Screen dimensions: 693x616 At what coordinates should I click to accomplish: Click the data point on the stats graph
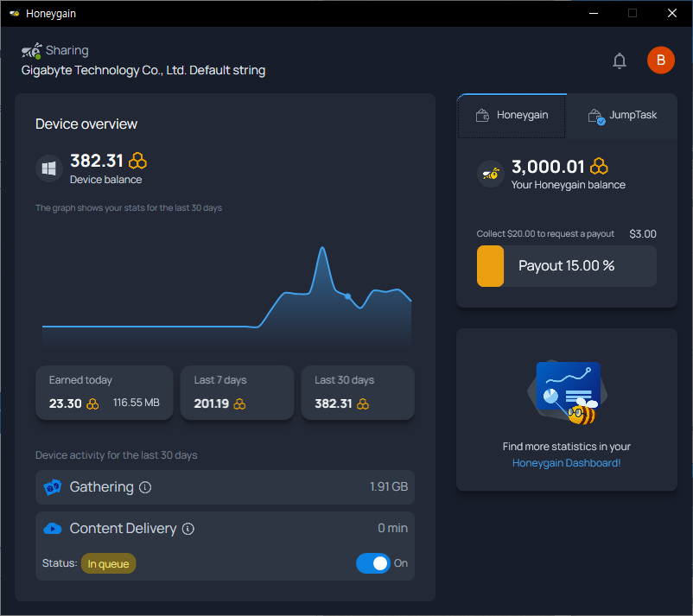click(348, 296)
